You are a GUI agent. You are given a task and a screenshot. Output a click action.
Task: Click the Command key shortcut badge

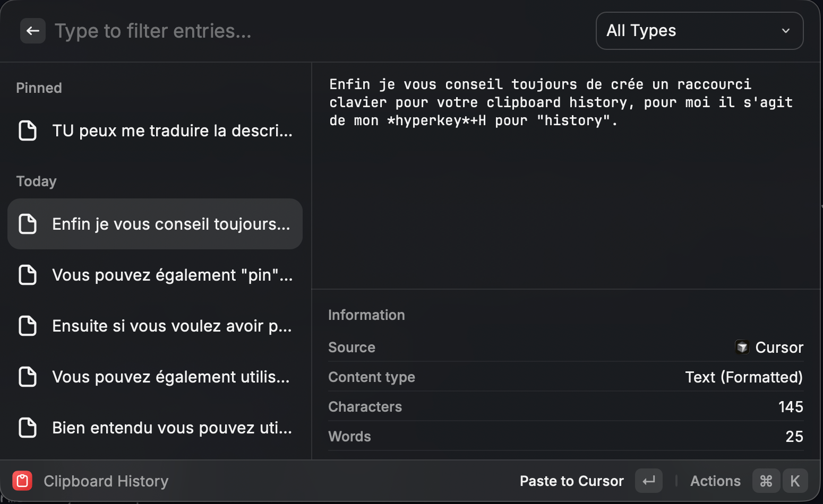(x=766, y=481)
